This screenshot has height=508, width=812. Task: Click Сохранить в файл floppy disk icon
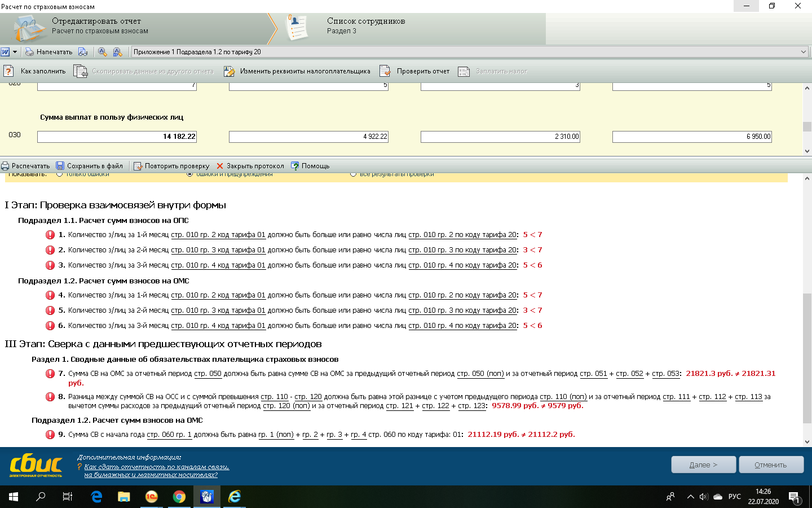pos(60,166)
